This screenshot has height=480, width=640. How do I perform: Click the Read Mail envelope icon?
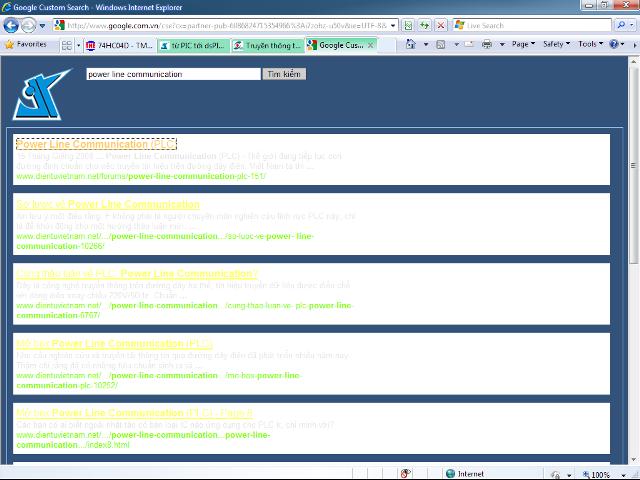[469, 44]
